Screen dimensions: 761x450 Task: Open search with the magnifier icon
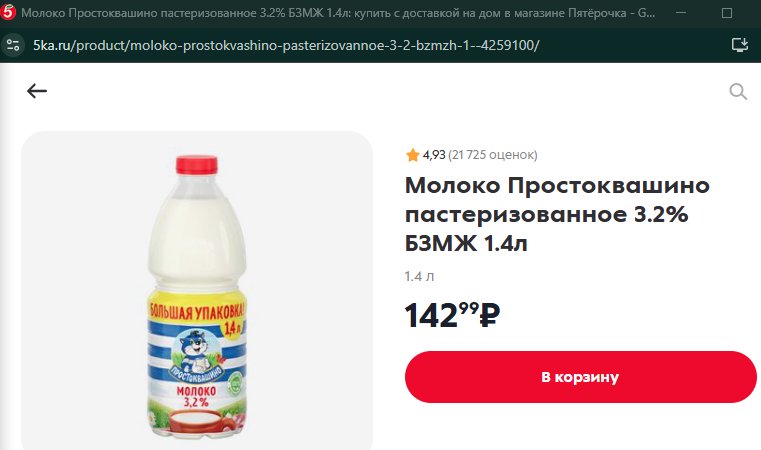[x=738, y=91]
